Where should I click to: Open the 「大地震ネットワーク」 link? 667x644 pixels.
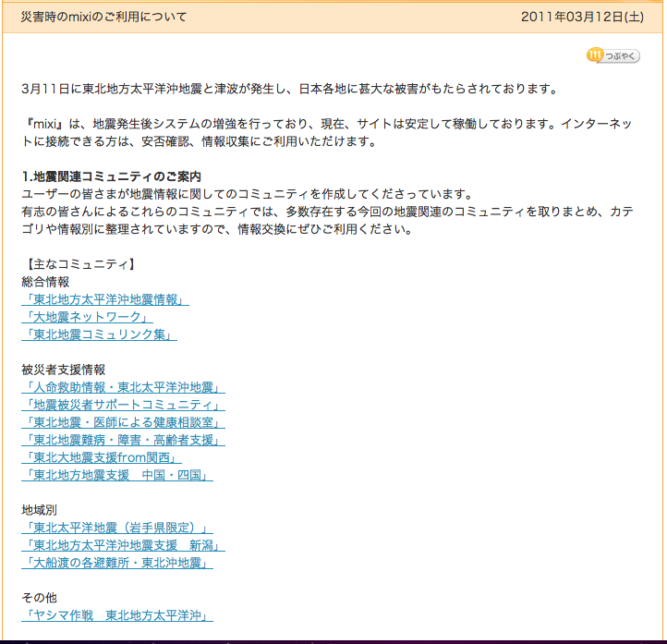(87, 318)
